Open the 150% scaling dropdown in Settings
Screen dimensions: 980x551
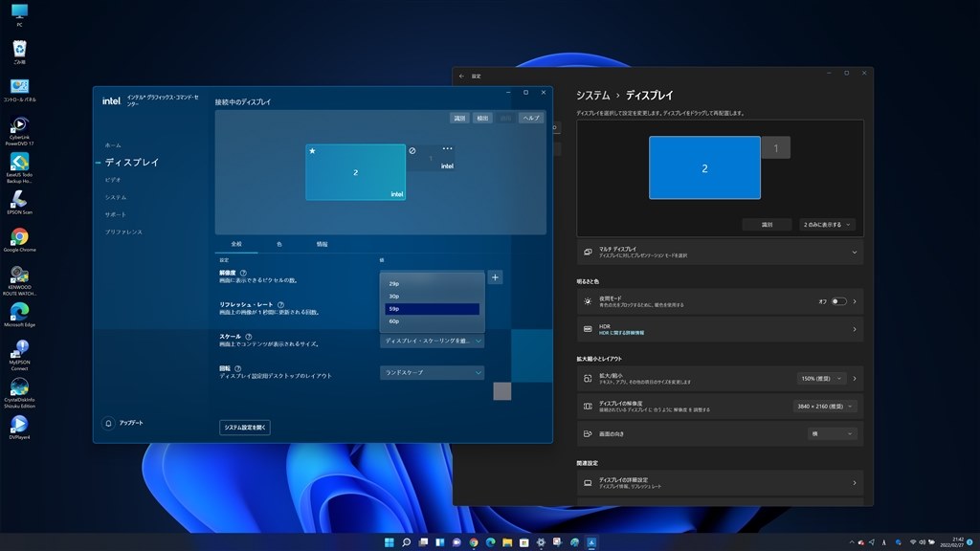[821, 379]
